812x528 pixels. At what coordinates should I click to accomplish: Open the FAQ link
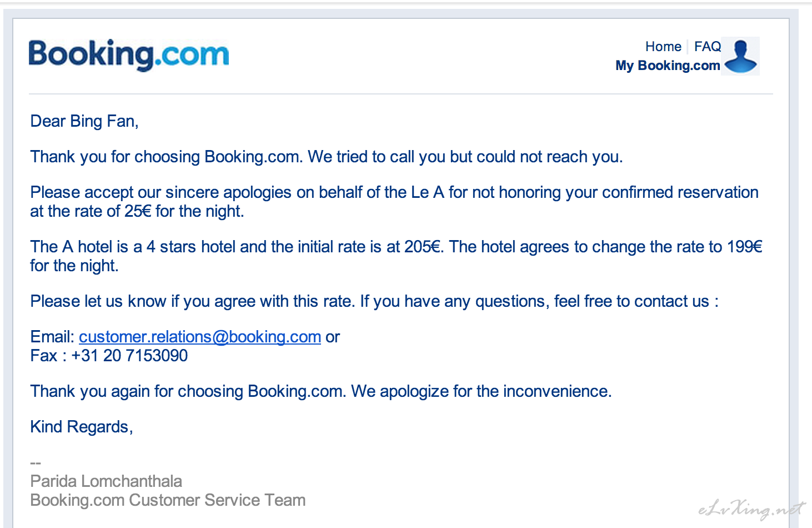pyautogui.click(x=708, y=47)
